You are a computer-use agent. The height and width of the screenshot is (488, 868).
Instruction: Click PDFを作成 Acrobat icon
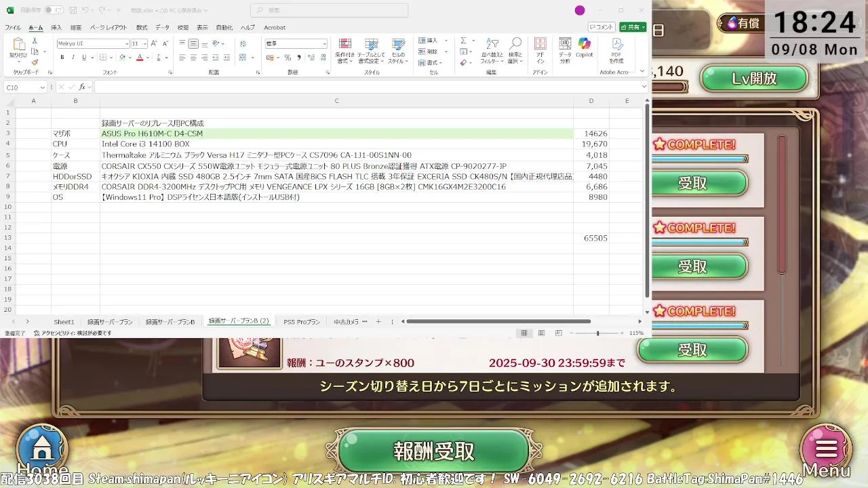pyautogui.click(x=616, y=51)
